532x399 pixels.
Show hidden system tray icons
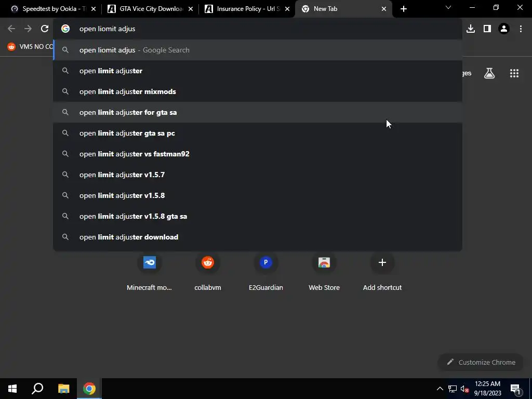coord(440,389)
